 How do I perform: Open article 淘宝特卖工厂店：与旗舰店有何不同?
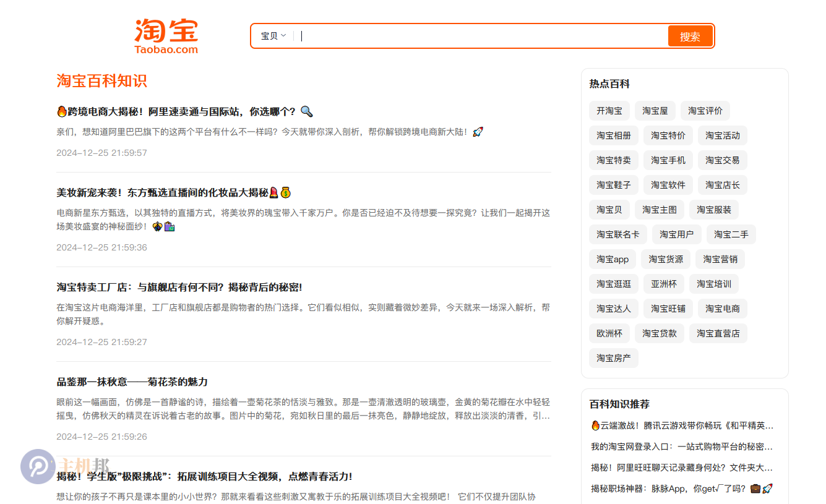pos(179,287)
